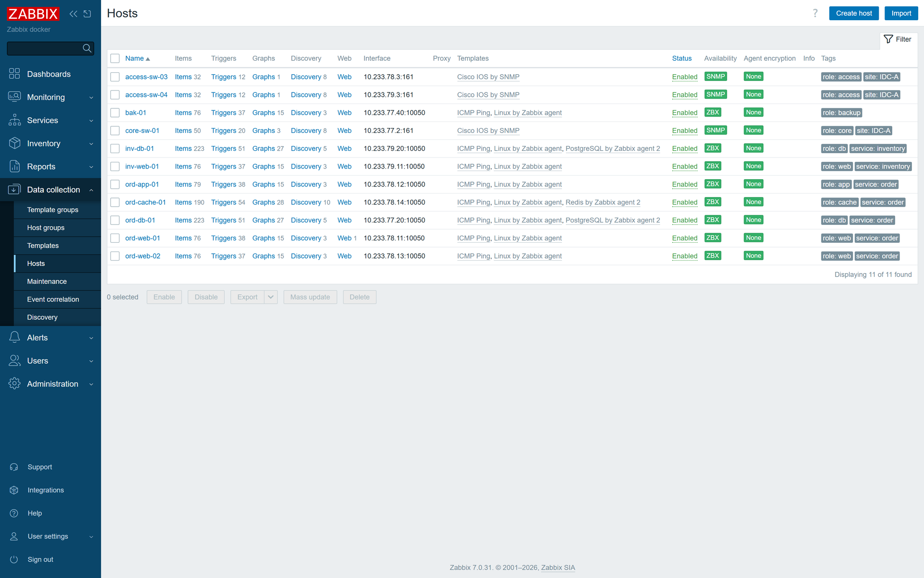The width and height of the screenshot is (924, 578).
Task: Open the Filter funnel tab
Action: coord(898,39)
